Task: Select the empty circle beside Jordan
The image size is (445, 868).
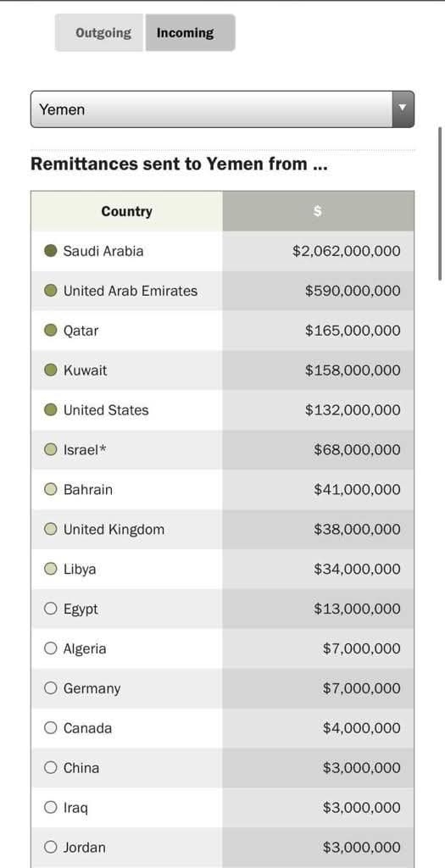Action: [x=50, y=847]
